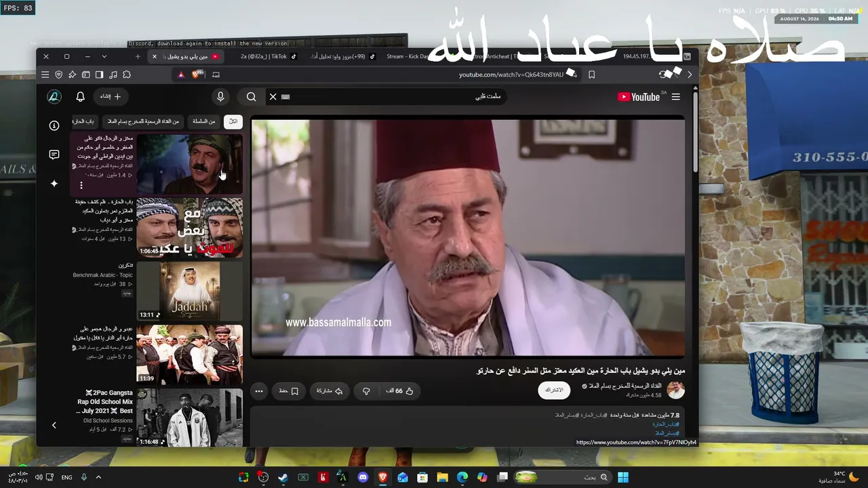Image resolution: width=868 pixels, height=488 pixels.
Task: Select the من السلسلة filter chip
Action: 203,121
